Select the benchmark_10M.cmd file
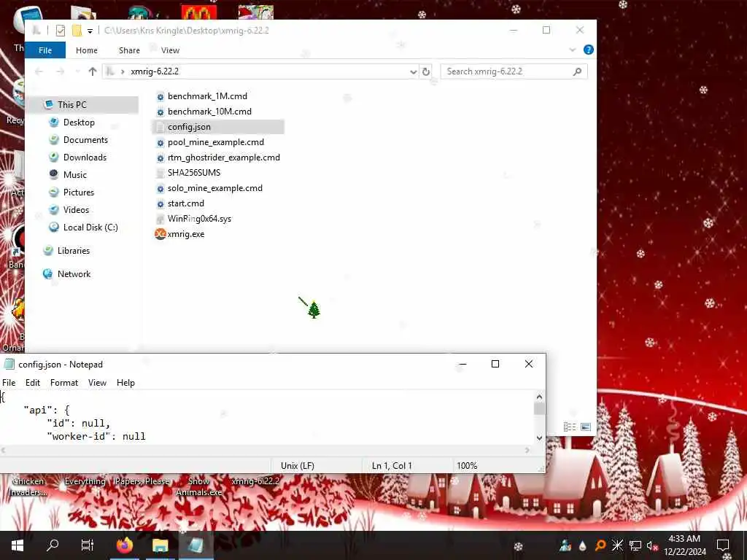The width and height of the screenshot is (747, 560). coord(209,112)
